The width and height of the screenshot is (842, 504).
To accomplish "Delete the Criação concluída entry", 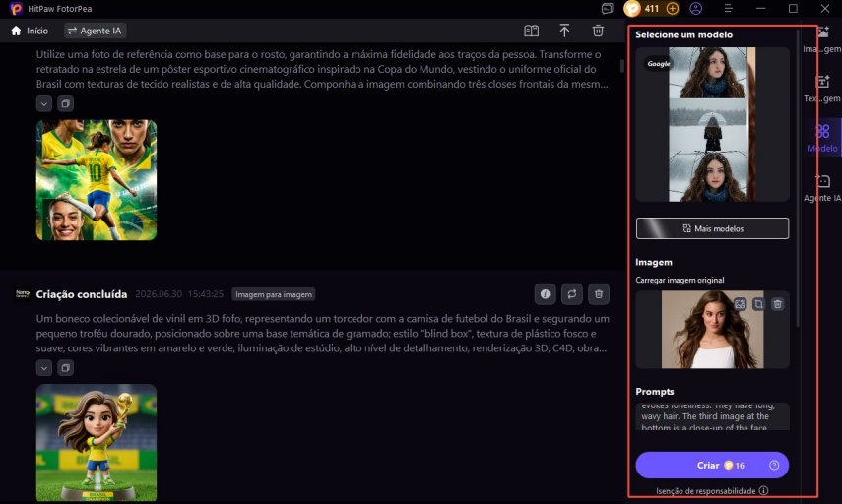I will (x=599, y=294).
